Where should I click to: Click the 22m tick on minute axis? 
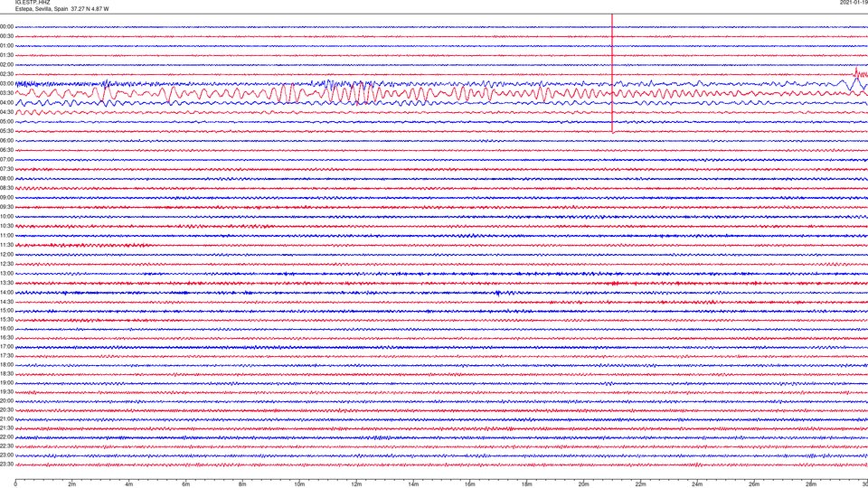pyautogui.click(x=640, y=484)
